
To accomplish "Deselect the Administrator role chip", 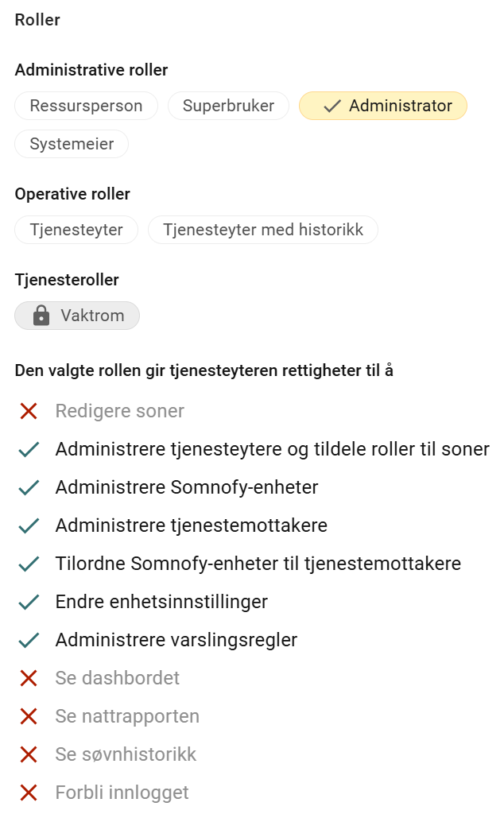I will (383, 106).
